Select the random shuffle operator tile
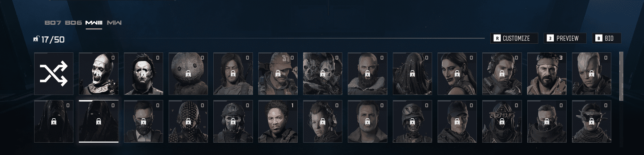 (54, 73)
